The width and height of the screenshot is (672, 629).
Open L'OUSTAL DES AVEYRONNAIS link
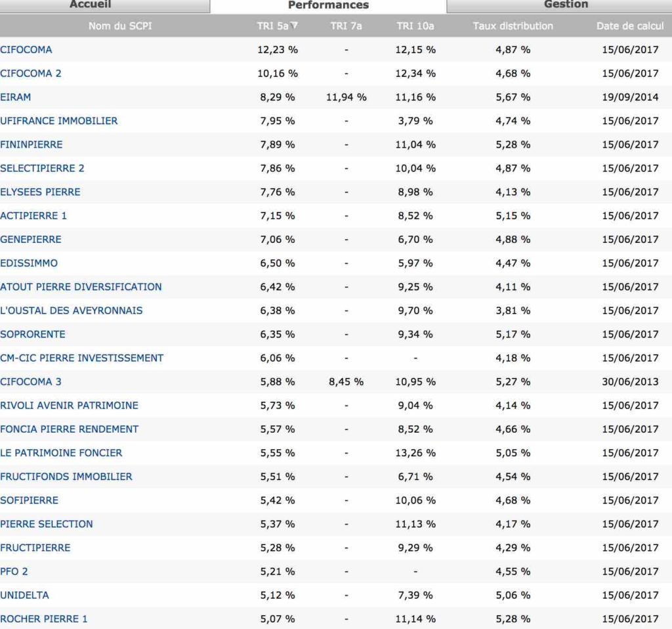pos(71,311)
